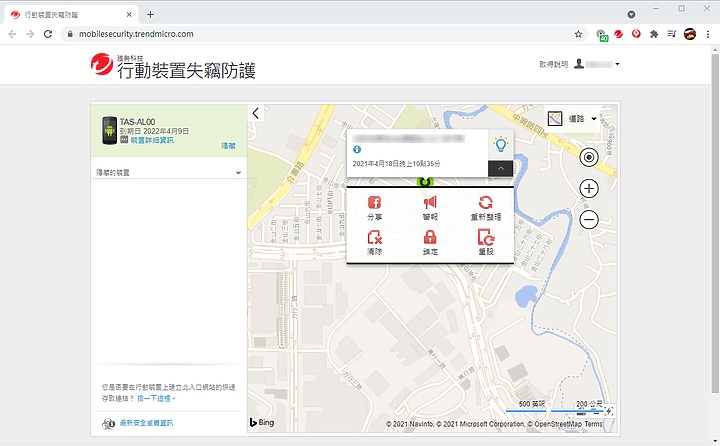
Task: Click the Vivaldi-style red extension icon
Action: pos(636,34)
